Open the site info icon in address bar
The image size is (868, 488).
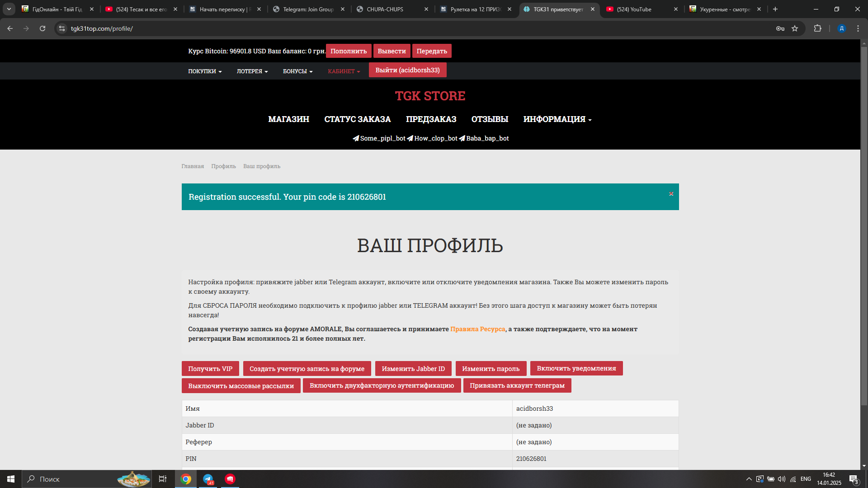tap(62, 28)
